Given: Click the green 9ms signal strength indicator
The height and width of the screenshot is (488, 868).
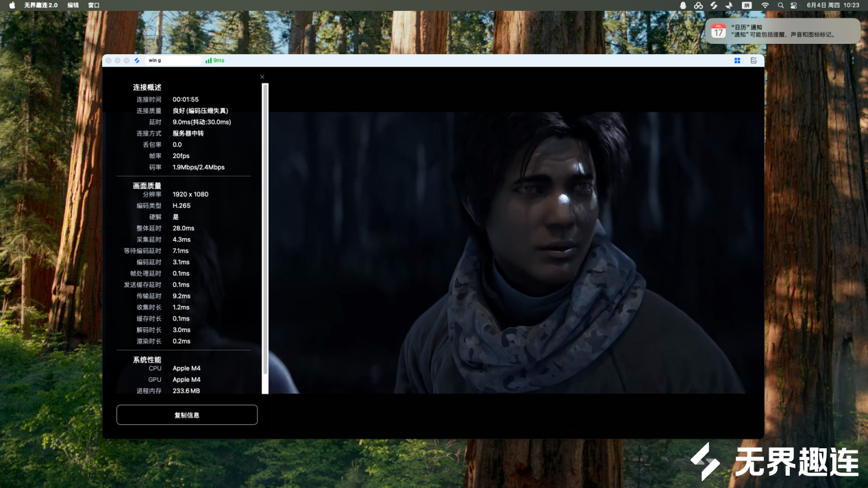Looking at the screenshot, I should click(x=214, y=60).
